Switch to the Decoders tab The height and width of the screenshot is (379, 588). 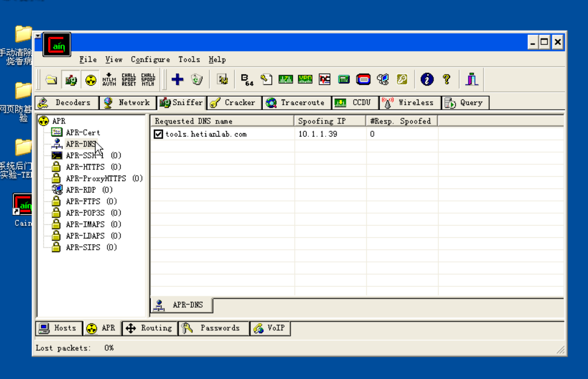point(67,103)
